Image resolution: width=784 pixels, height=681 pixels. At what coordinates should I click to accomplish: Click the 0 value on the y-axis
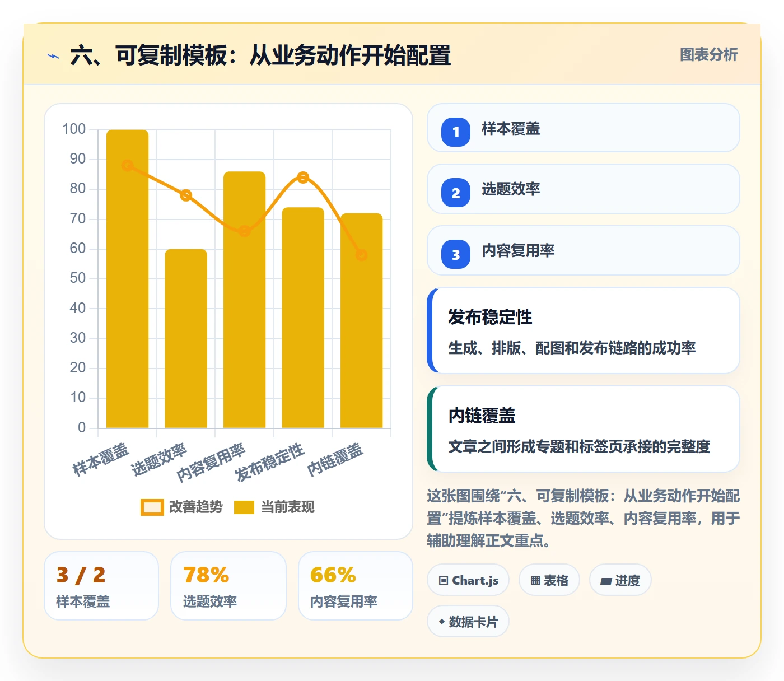(x=82, y=428)
